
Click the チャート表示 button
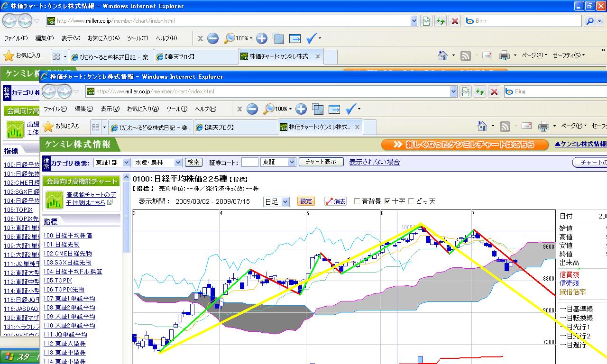(321, 162)
